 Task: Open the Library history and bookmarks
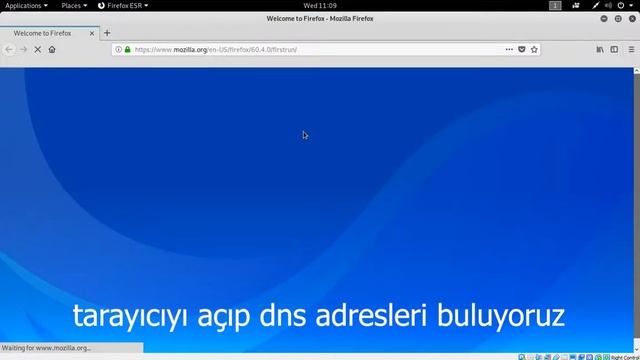[x=600, y=49]
